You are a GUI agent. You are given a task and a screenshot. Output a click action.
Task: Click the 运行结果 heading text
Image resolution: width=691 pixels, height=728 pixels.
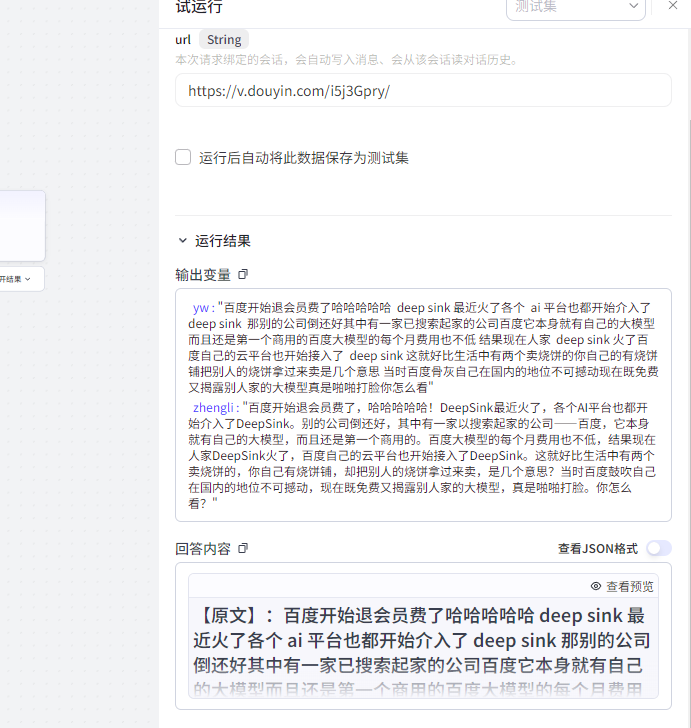[x=223, y=240]
